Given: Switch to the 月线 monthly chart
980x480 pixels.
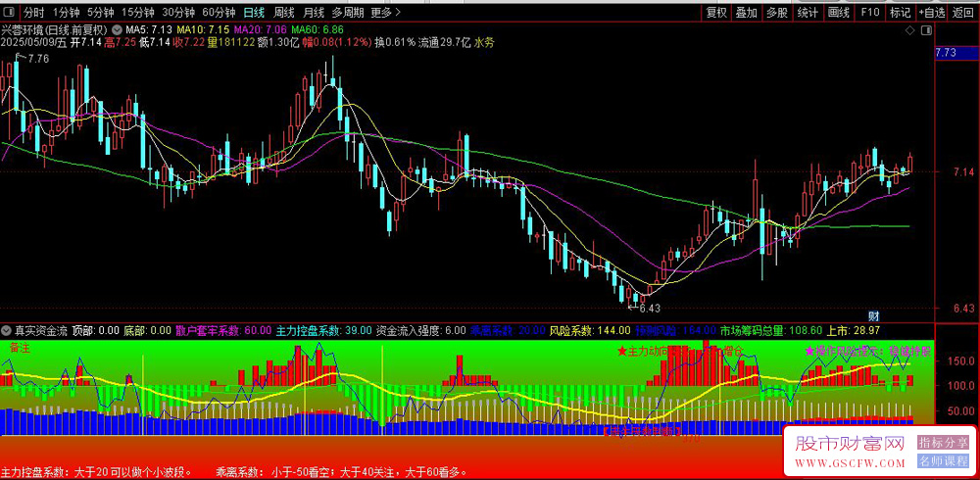Looking at the screenshot, I should 314,12.
